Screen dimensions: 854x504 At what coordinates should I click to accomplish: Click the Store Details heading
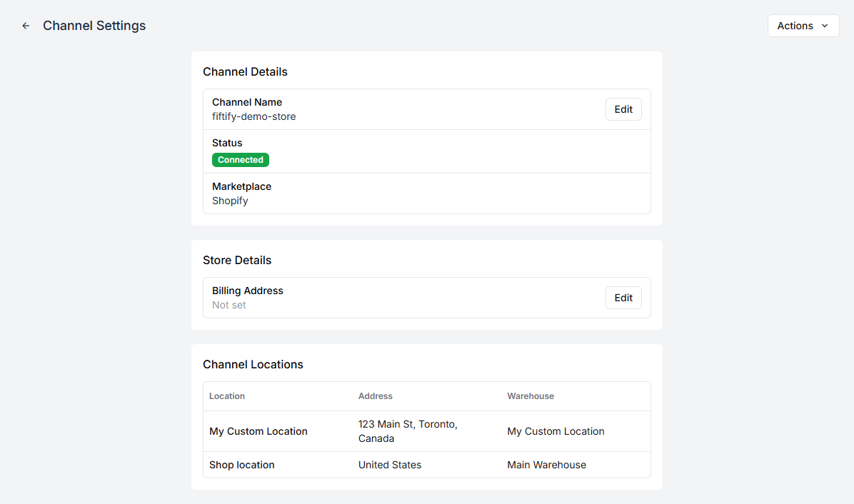pos(237,260)
